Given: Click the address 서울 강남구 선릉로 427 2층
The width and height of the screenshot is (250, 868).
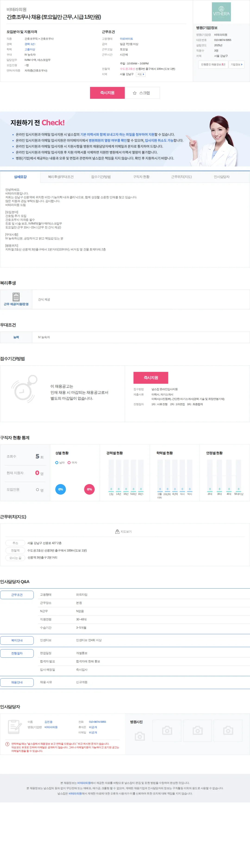Looking at the screenshot, I should click(44, 543).
